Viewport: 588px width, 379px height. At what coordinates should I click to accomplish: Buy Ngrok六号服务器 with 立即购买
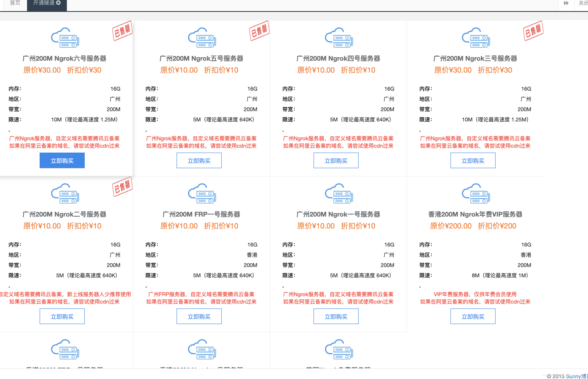(62, 160)
